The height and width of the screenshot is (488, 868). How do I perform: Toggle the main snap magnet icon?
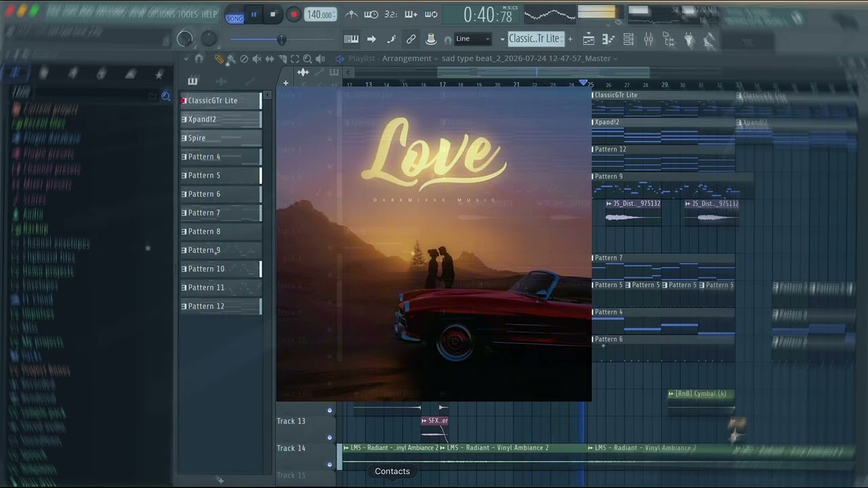[448, 40]
